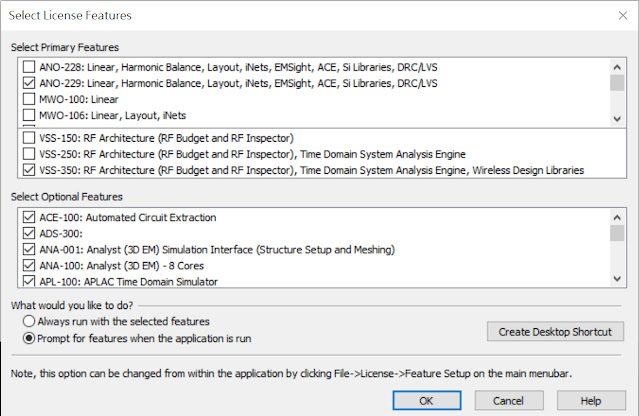Tick the MWO-106 Linear, Layout, iNets checkbox
The image size is (639, 416).
[28, 116]
